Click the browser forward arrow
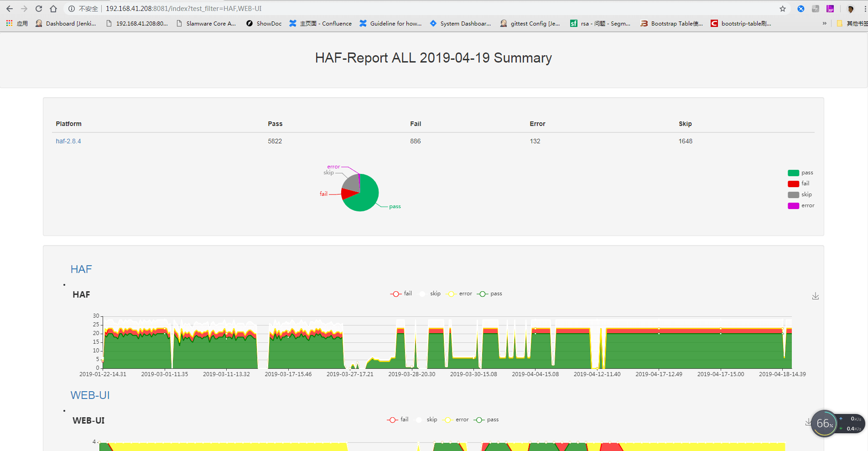The height and width of the screenshot is (451, 868). point(24,9)
